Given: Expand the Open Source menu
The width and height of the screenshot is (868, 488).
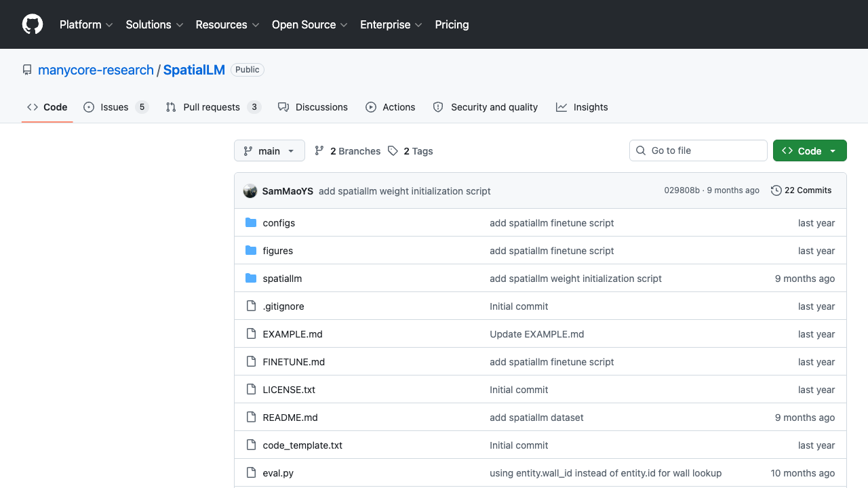Looking at the screenshot, I should tap(309, 24).
